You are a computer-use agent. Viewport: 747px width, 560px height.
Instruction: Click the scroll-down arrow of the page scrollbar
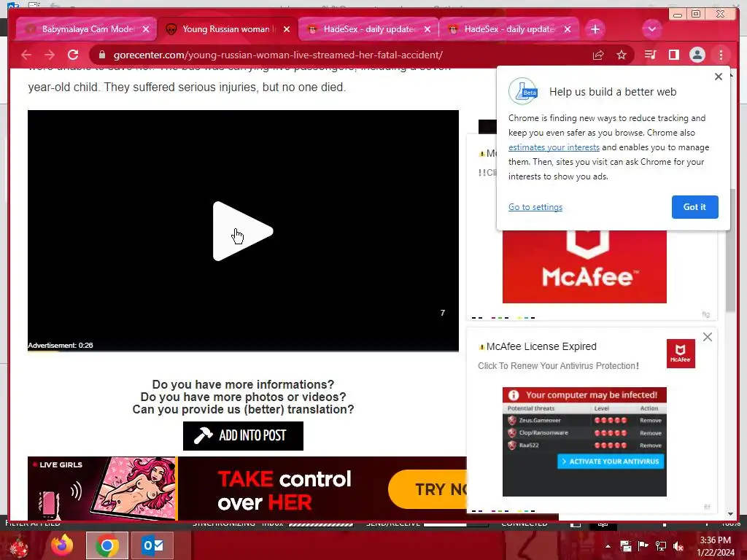point(730,514)
